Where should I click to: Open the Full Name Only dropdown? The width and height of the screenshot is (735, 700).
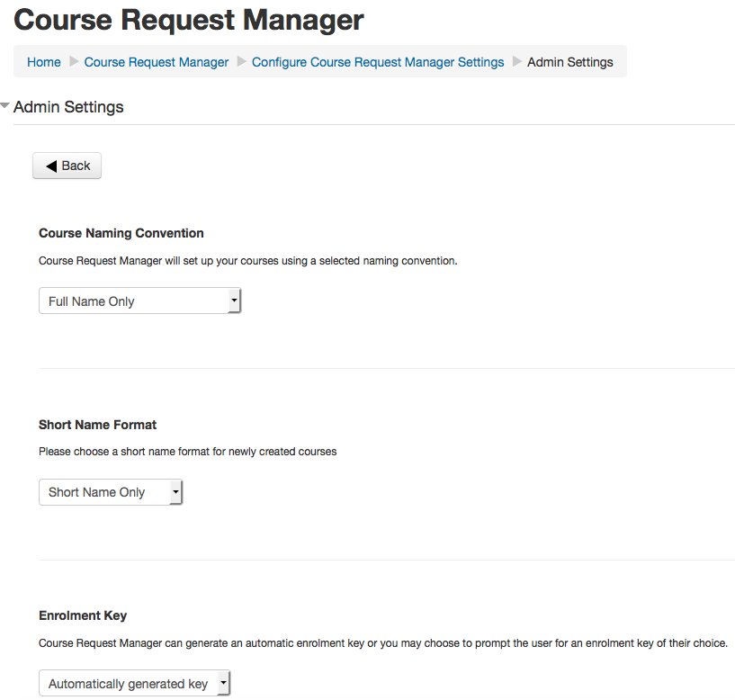coord(139,301)
